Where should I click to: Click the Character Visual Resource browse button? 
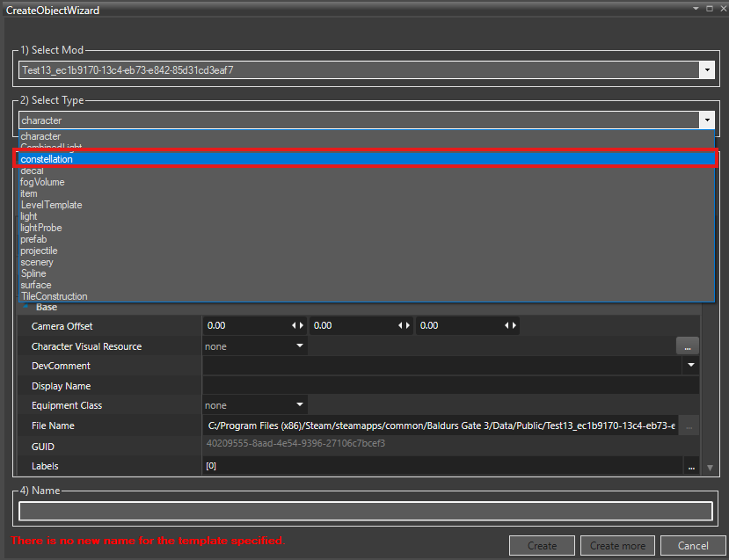[x=687, y=346]
